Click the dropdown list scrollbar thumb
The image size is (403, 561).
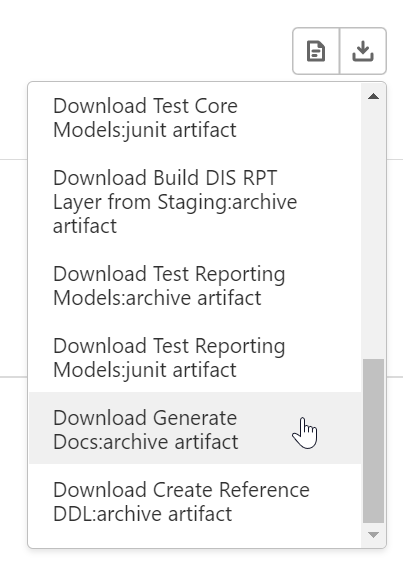coord(373,441)
